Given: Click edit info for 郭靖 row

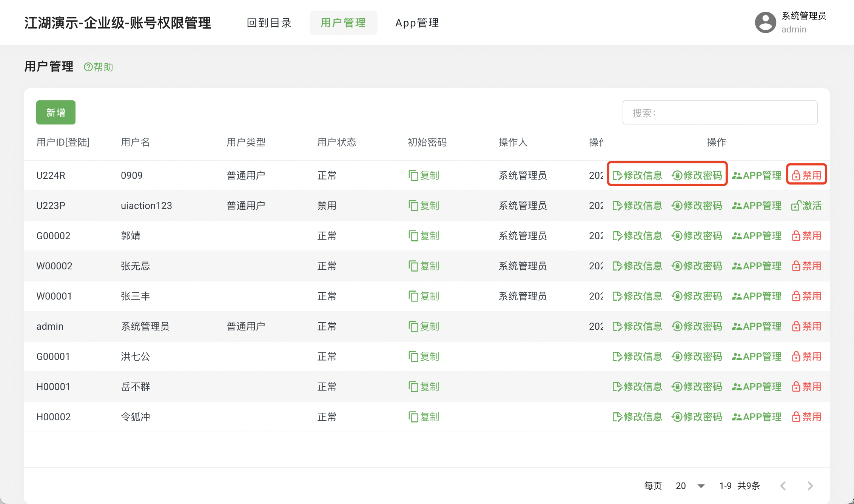Looking at the screenshot, I should click(637, 236).
